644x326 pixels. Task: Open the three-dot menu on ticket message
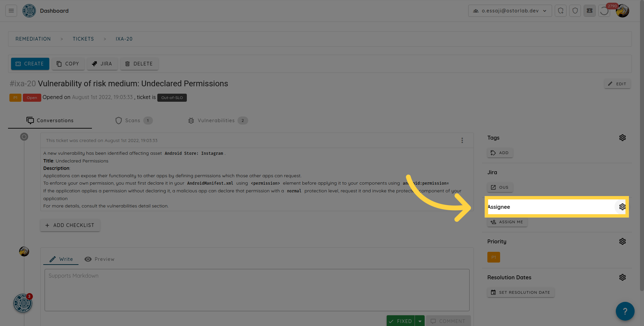point(462,140)
